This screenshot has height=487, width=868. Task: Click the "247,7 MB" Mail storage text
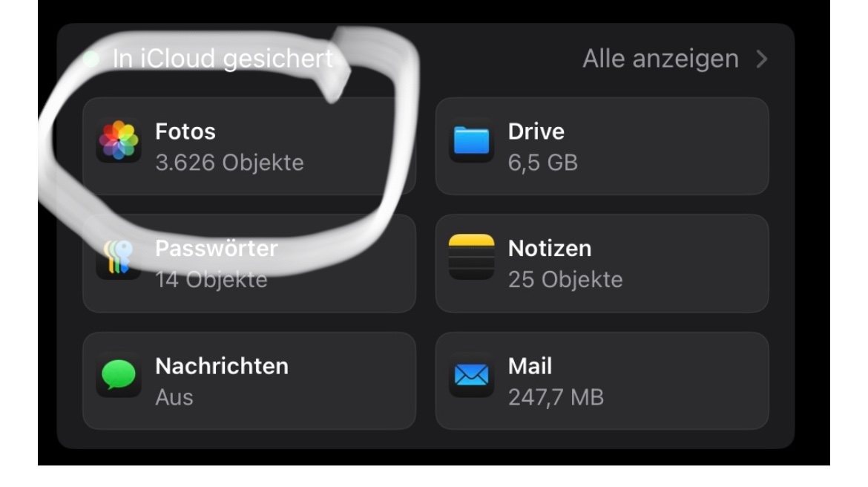[556, 397]
